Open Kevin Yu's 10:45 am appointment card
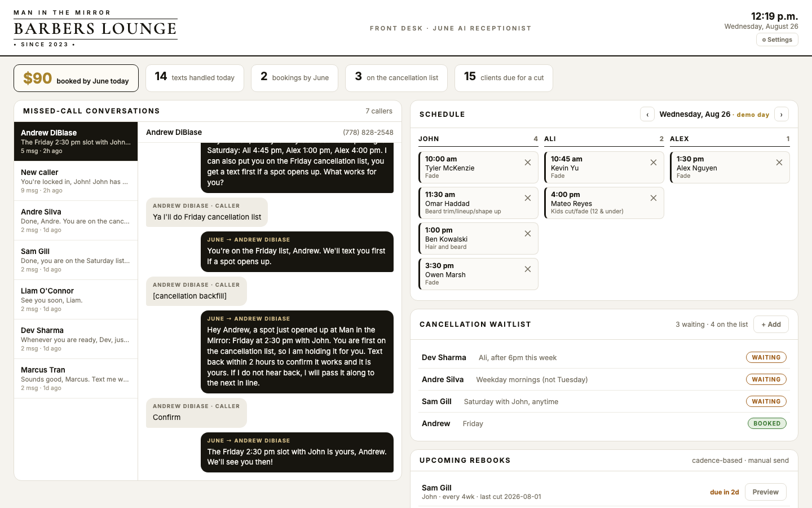This screenshot has width=812, height=508. tap(604, 167)
